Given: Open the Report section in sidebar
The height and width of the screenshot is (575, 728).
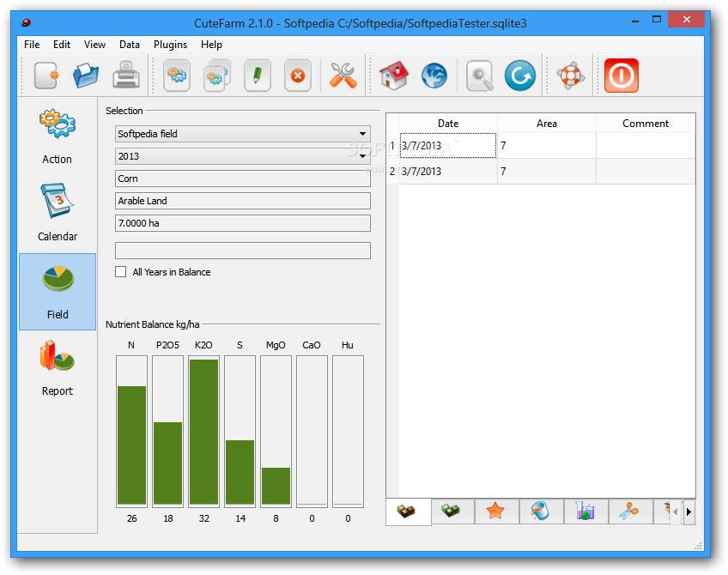Looking at the screenshot, I should point(58,367).
